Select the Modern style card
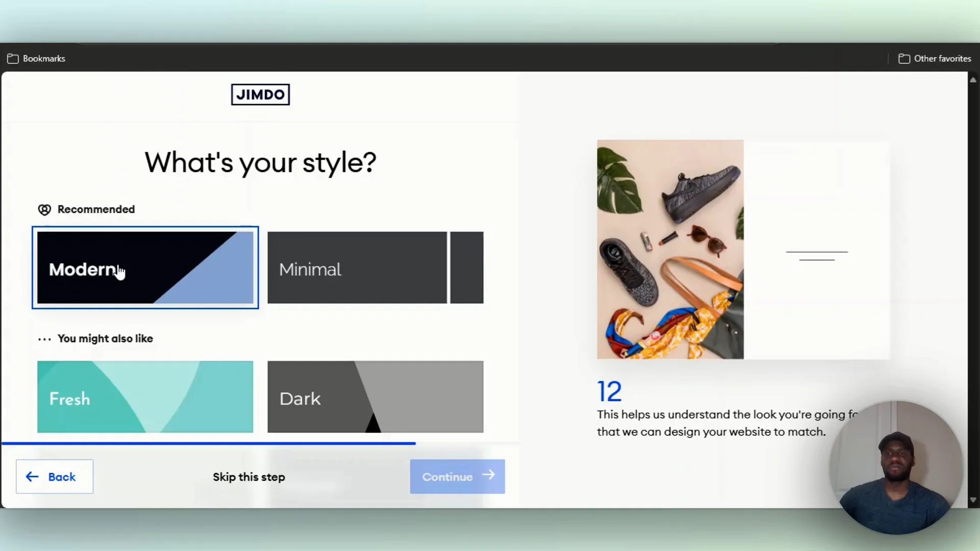Screen dimensions: 980x551 point(145,267)
